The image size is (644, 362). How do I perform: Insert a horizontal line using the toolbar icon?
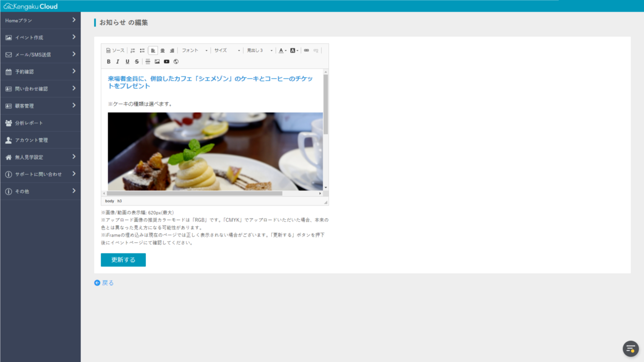148,62
